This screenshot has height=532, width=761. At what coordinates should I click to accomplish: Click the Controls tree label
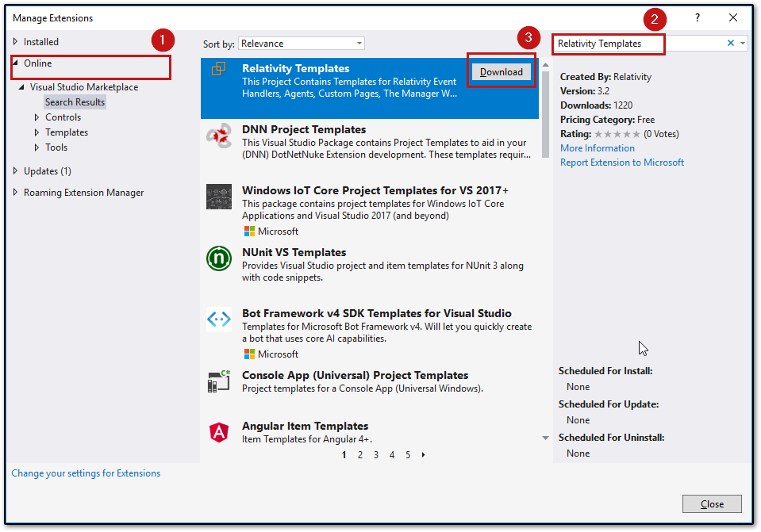click(x=63, y=117)
